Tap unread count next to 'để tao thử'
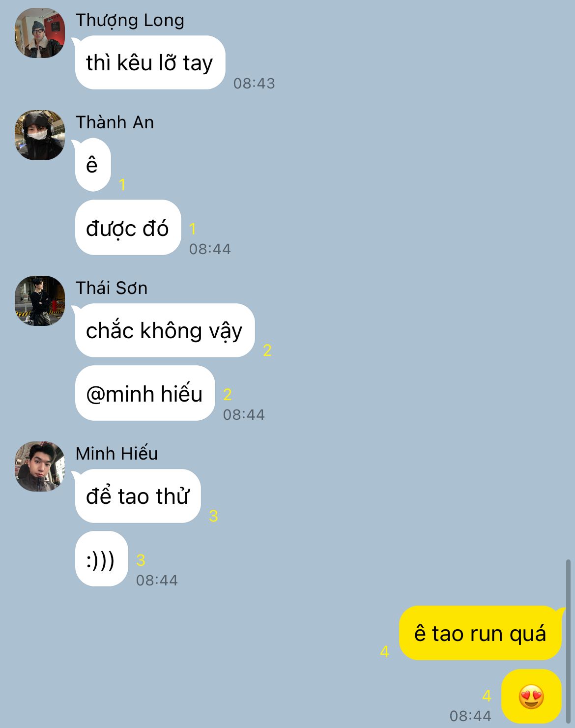The width and height of the screenshot is (575, 728). pos(213,516)
